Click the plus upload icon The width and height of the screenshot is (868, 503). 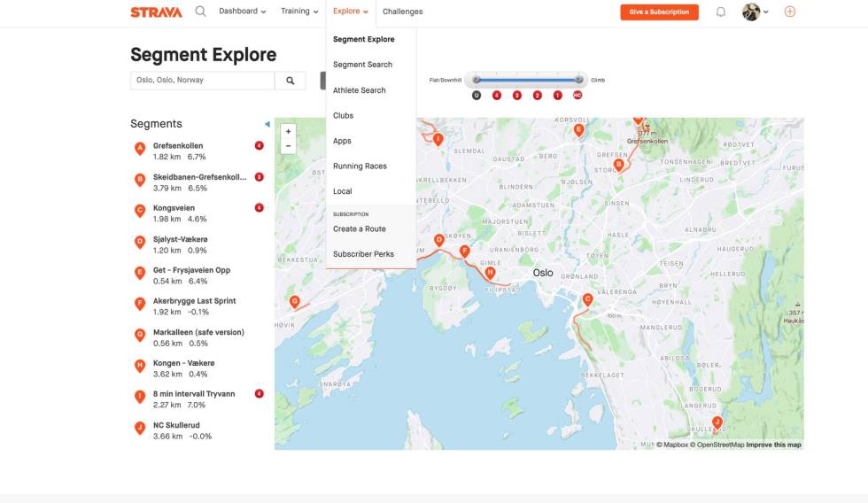point(790,12)
